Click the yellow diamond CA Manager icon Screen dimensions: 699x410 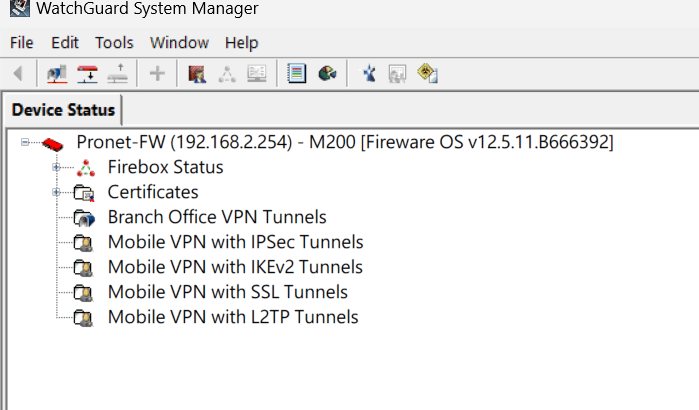point(427,74)
